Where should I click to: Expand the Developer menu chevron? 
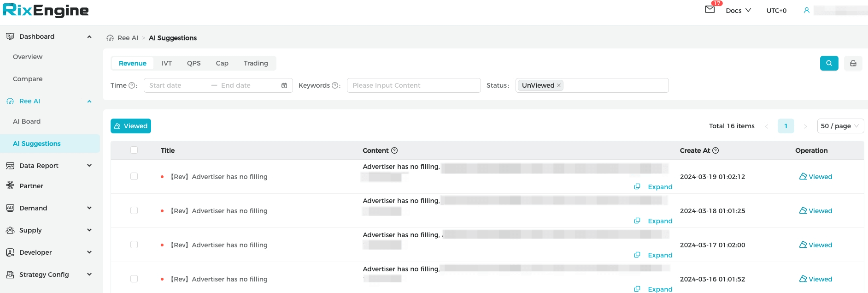[89, 252]
